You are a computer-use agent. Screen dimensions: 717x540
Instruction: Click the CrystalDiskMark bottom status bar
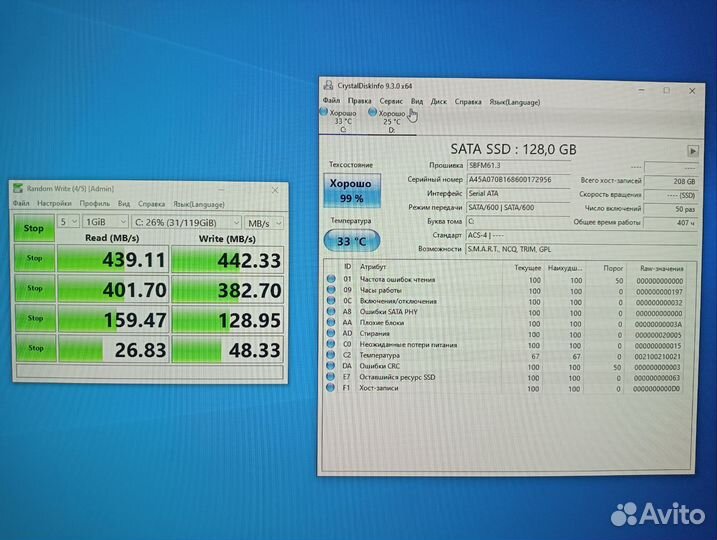150,372
